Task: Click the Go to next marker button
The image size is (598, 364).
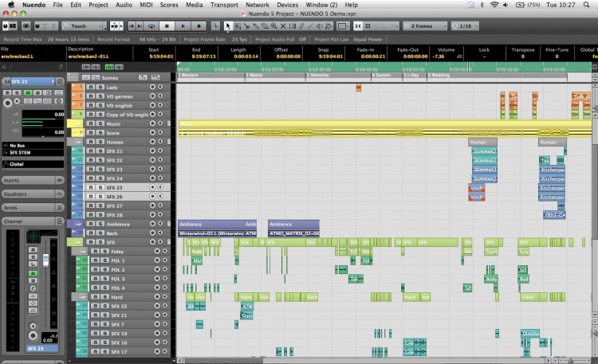Action: pos(140,26)
